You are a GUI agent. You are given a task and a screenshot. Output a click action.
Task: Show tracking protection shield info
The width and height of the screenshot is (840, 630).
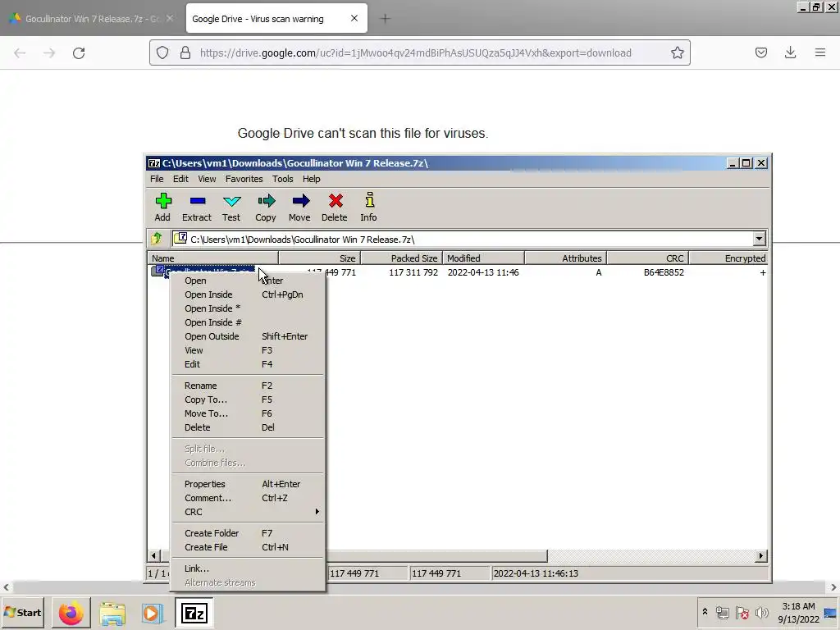(x=162, y=52)
